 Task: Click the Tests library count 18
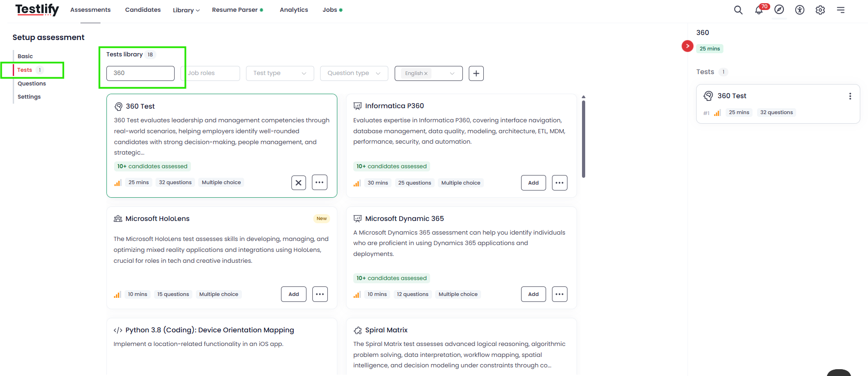(x=150, y=55)
